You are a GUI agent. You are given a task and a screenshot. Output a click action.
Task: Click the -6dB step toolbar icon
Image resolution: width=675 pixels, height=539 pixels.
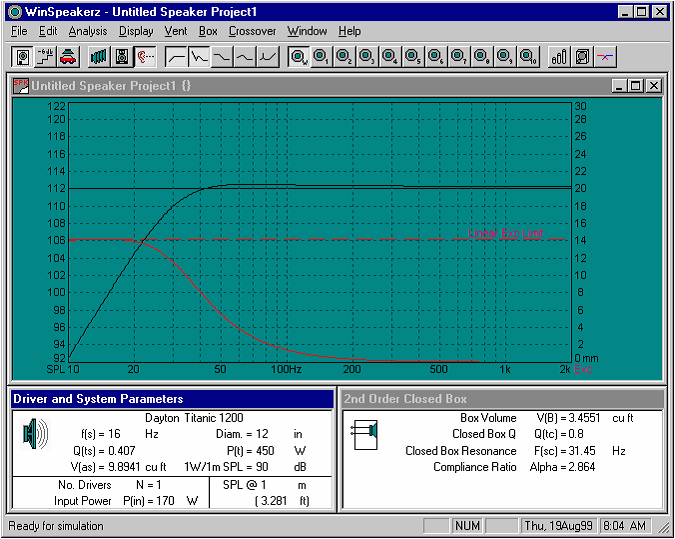[x=45, y=56]
